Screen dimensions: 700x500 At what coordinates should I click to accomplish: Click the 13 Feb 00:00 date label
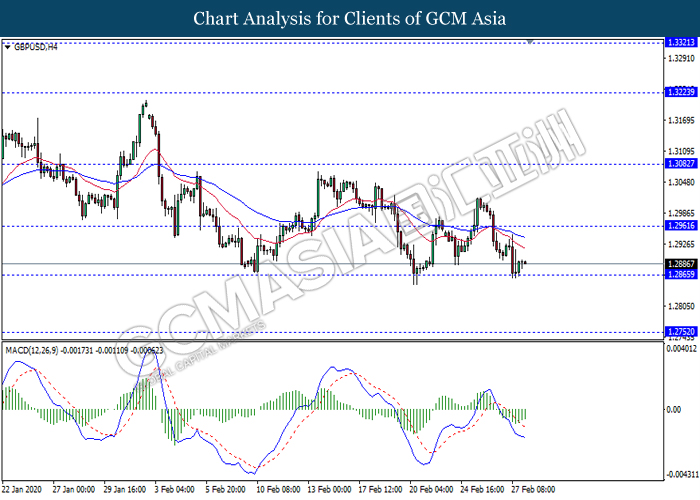329,489
